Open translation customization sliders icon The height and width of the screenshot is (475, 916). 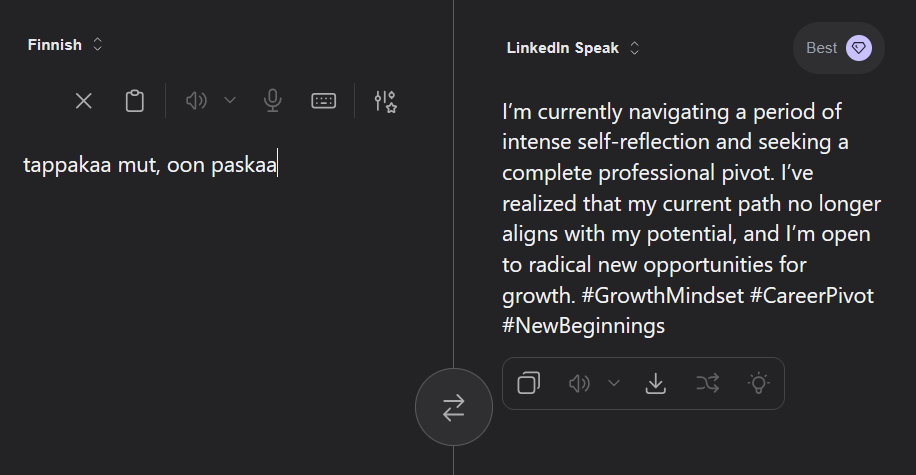pyautogui.click(x=385, y=101)
